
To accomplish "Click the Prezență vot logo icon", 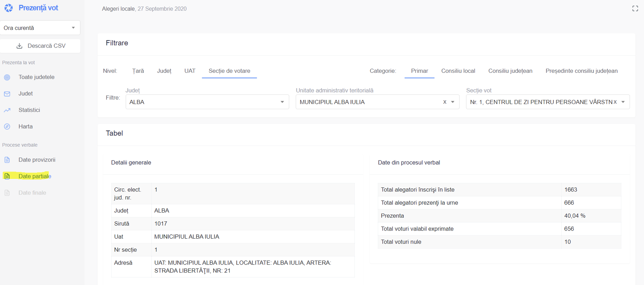I will coord(9,8).
